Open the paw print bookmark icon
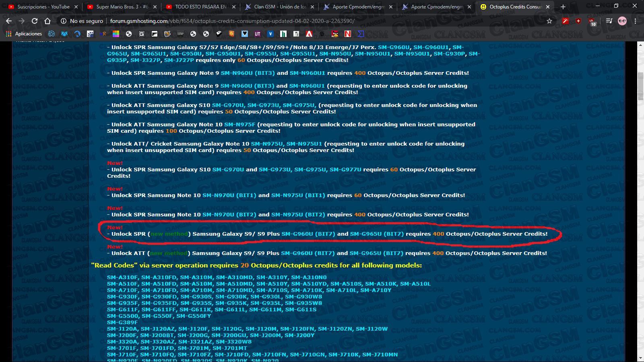Screen dimensions: 644x362 tap(90, 34)
